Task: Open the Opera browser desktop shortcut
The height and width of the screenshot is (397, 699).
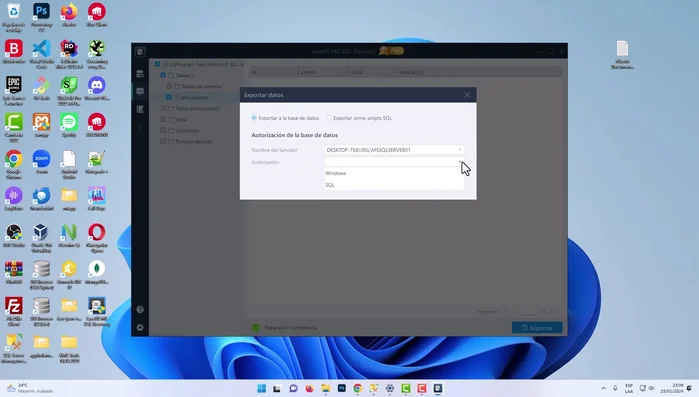Action: pos(97,238)
